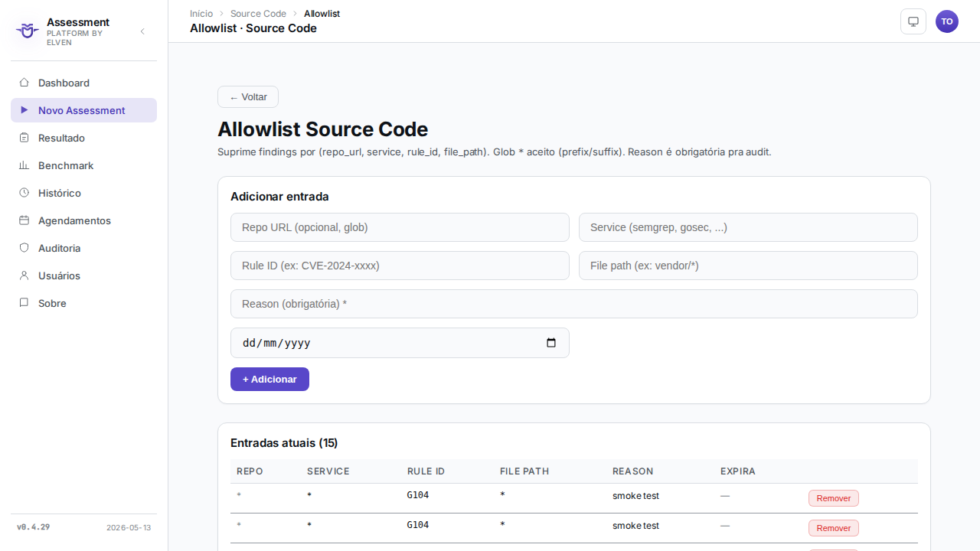Click the Auditoria shield icon
Screen dimensions: 980x551
point(24,248)
